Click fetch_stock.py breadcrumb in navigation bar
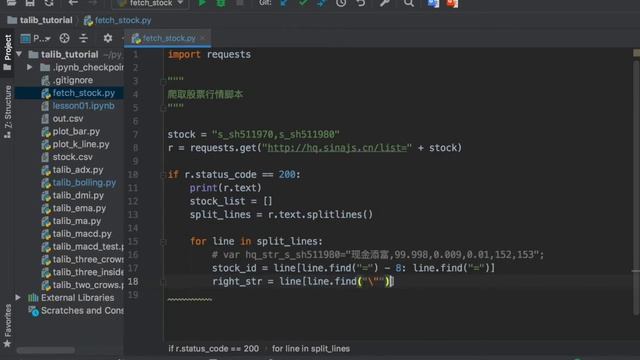Viewport: 640px width, 360px height. (x=118, y=20)
